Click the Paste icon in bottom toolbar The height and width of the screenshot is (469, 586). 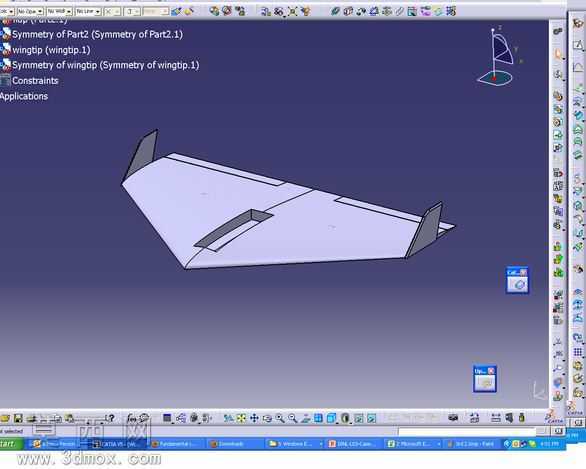(x=69, y=419)
